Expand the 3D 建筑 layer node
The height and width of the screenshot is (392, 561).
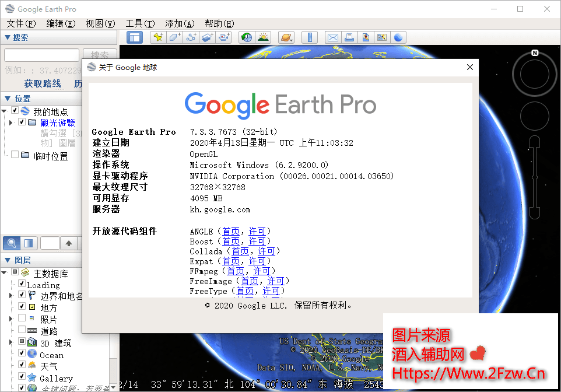[x=10, y=342]
